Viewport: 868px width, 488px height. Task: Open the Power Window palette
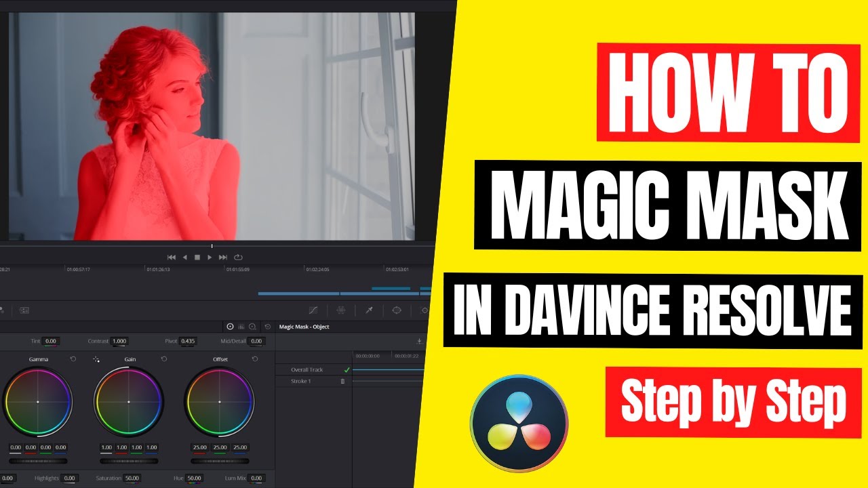coord(397,310)
